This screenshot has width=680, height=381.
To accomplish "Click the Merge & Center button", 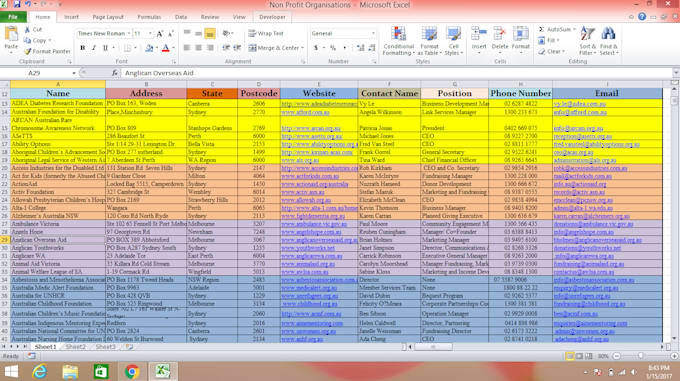I will point(276,48).
